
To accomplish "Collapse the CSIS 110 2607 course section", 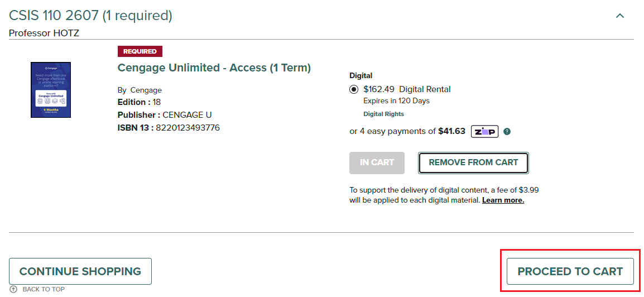I will click(619, 16).
